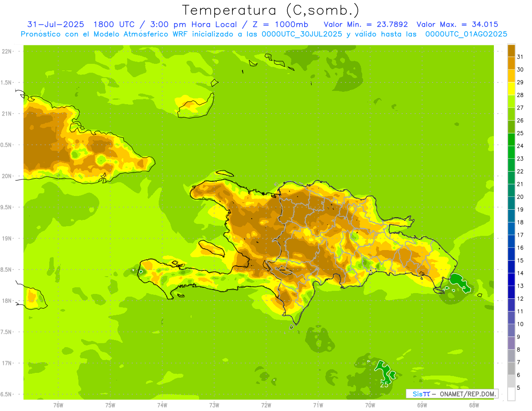Select white colorbar swatch below 5
The width and height of the screenshot is (532, 411).
(511, 394)
